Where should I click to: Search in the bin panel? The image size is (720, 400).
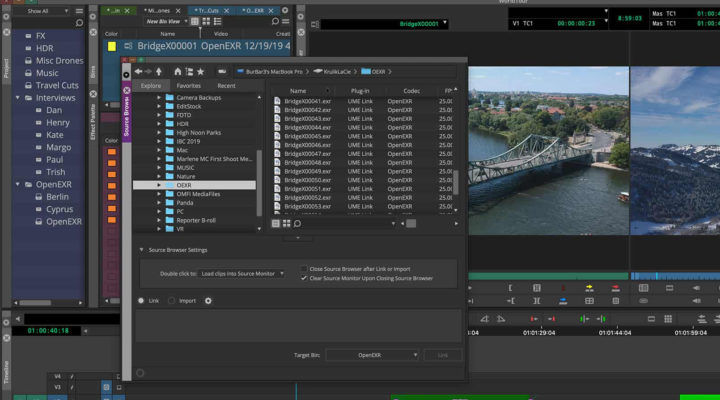coord(275,22)
